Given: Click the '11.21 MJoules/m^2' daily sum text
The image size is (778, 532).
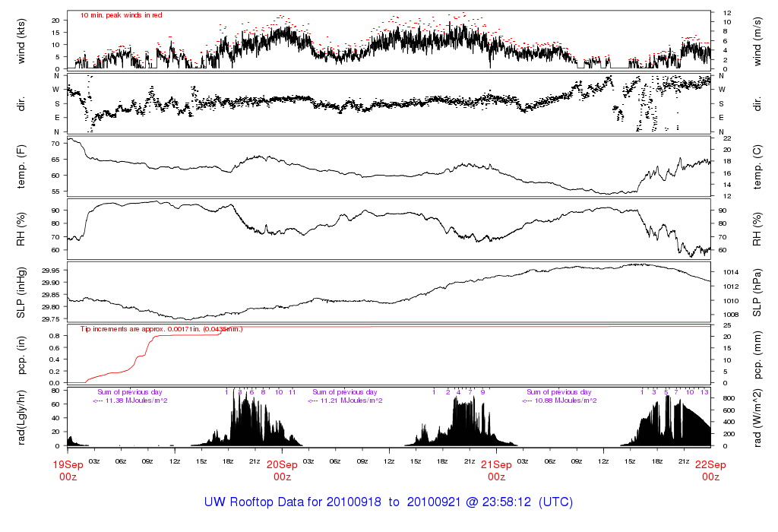Looking at the screenshot, I should (351, 401).
